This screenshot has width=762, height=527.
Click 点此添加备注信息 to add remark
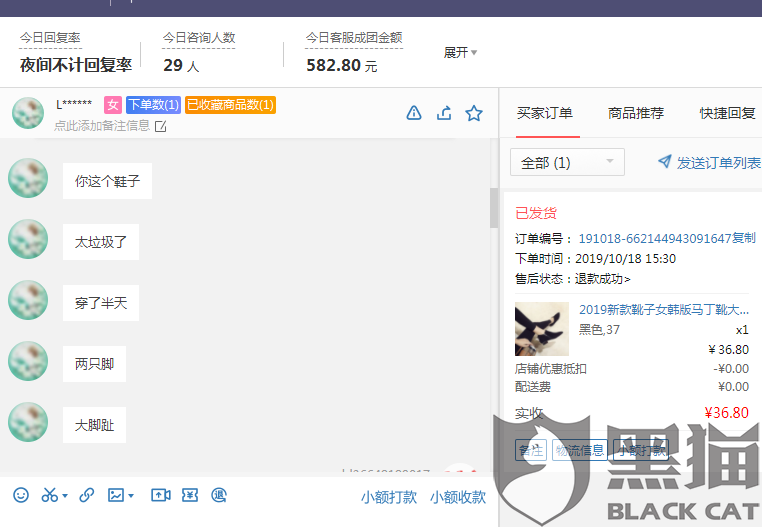click(102, 126)
